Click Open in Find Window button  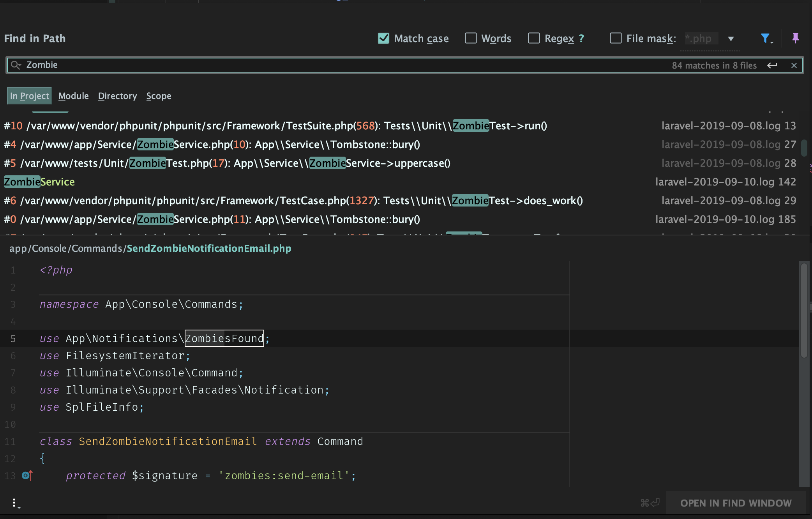pos(736,503)
